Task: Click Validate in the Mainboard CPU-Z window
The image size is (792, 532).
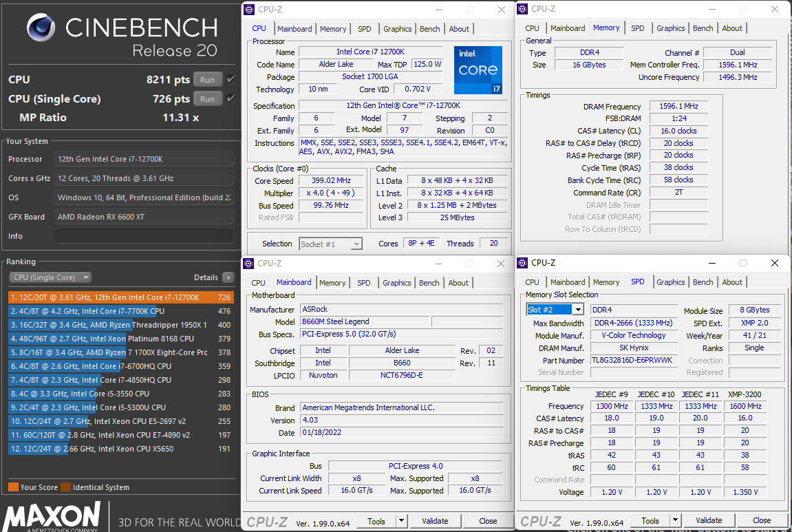Action: tap(435, 521)
